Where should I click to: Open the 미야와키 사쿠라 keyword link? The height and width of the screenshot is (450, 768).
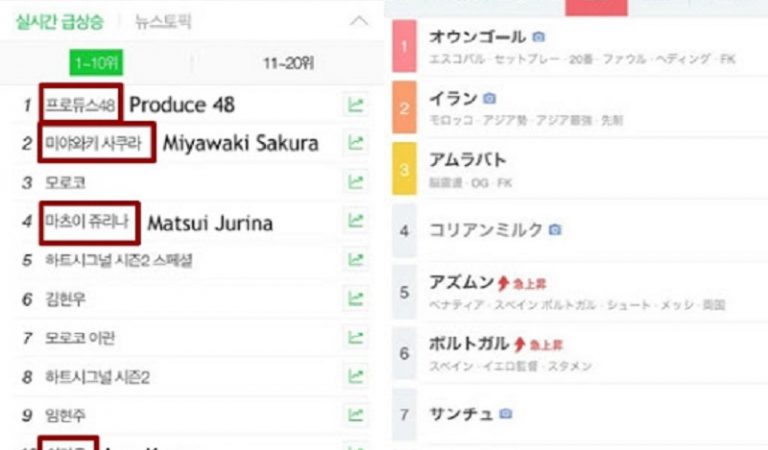(93, 143)
